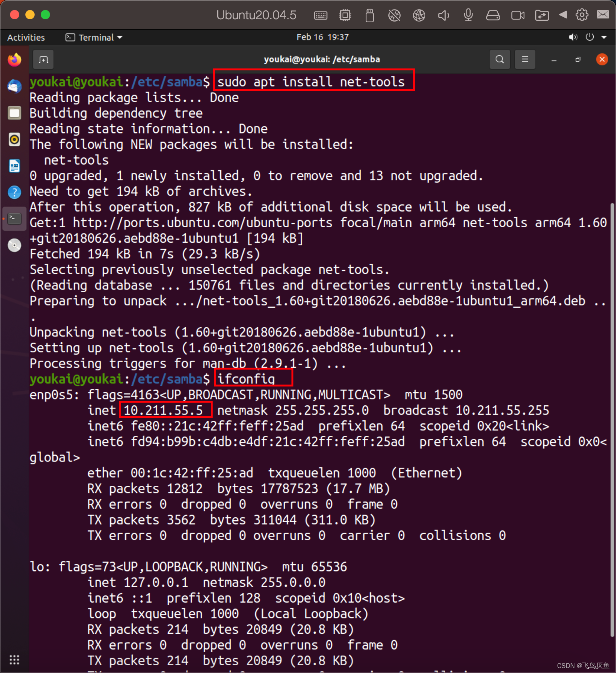Open the disc icon in the dock
This screenshot has width=616, height=673.
tap(15, 245)
